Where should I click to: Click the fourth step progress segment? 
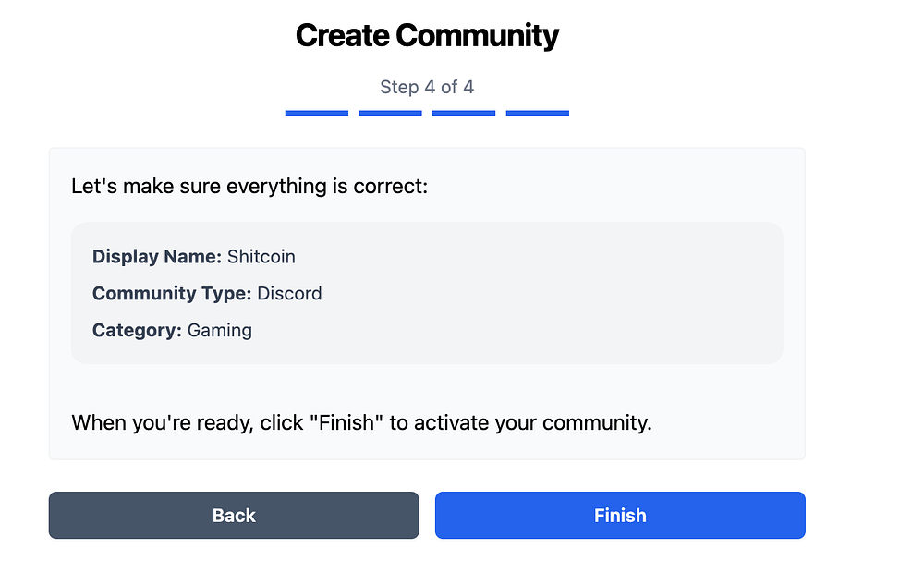(538, 113)
